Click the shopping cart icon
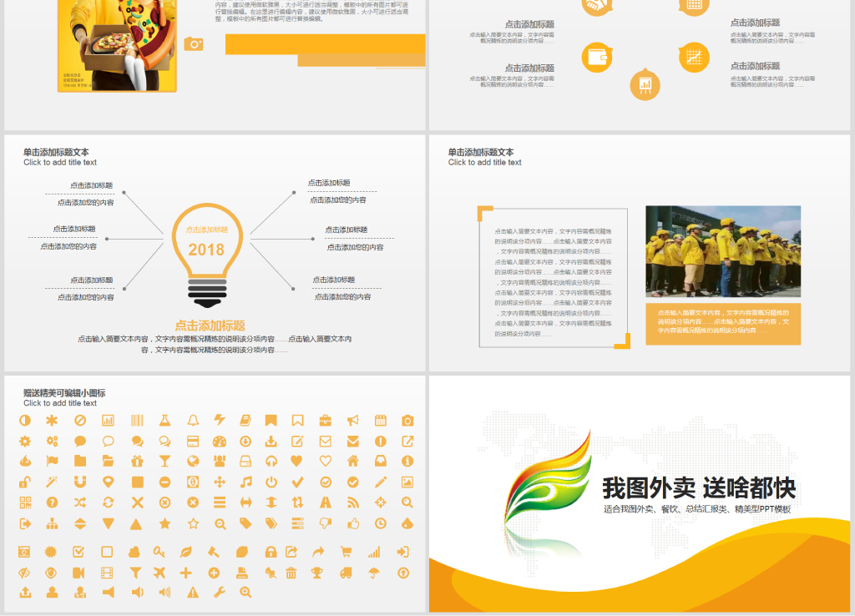Image resolution: width=855 pixels, height=616 pixels. click(x=346, y=552)
